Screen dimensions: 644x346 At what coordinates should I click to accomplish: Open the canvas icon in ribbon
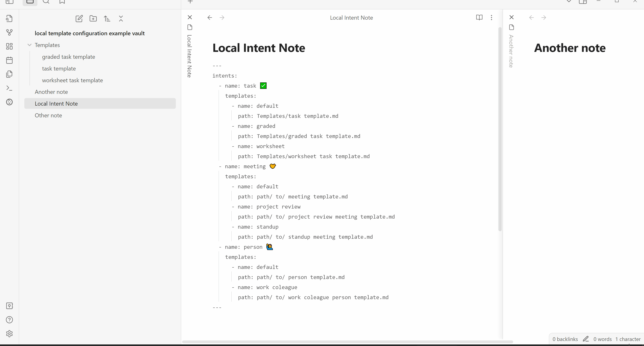point(9,46)
